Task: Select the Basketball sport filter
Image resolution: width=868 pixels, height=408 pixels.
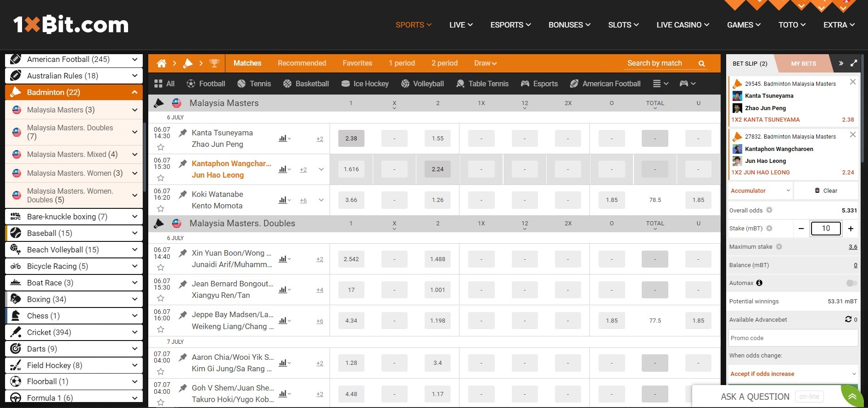Action: pos(306,84)
